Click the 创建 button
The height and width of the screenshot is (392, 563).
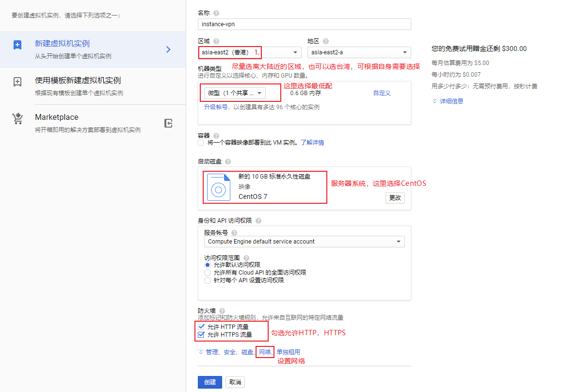(x=209, y=382)
